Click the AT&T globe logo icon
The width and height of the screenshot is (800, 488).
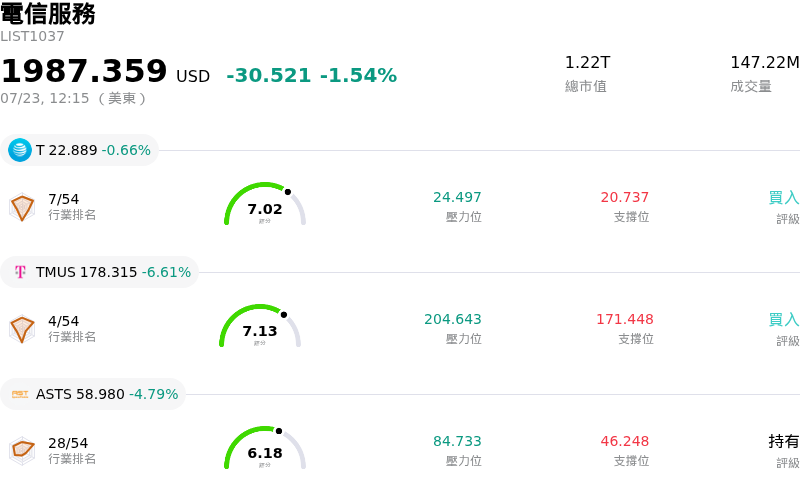point(20,150)
